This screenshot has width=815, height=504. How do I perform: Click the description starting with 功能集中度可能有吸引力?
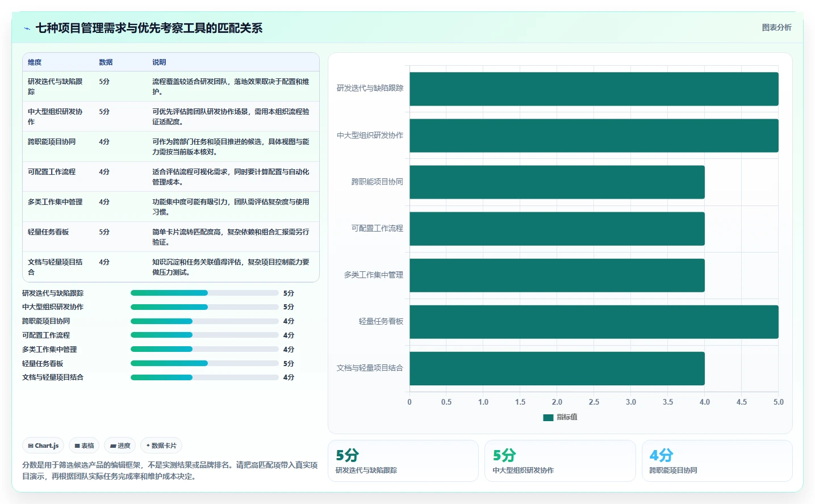(231, 207)
